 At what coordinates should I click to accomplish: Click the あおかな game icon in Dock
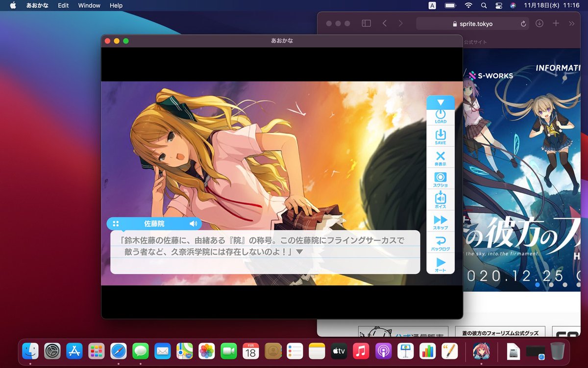482,351
